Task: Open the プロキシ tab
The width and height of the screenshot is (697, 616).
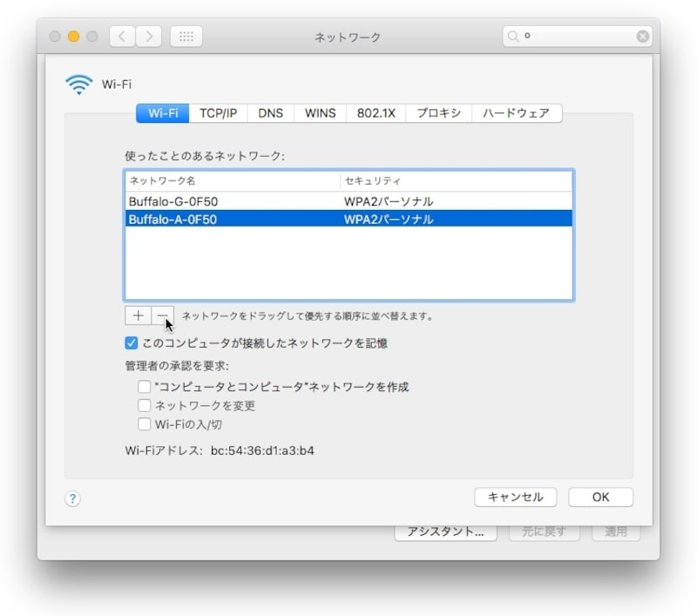Action: pyautogui.click(x=437, y=112)
